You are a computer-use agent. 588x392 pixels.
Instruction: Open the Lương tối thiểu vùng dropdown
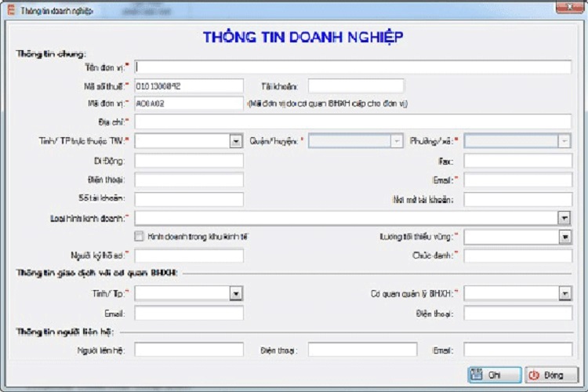click(x=565, y=237)
